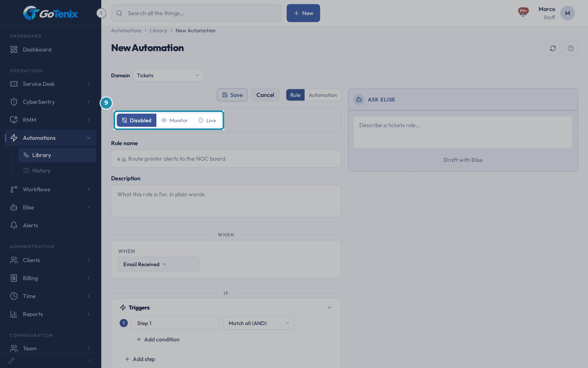Switch editor mode to Rule
The height and width of the screenshot is (368, 588).
(295, 95)
